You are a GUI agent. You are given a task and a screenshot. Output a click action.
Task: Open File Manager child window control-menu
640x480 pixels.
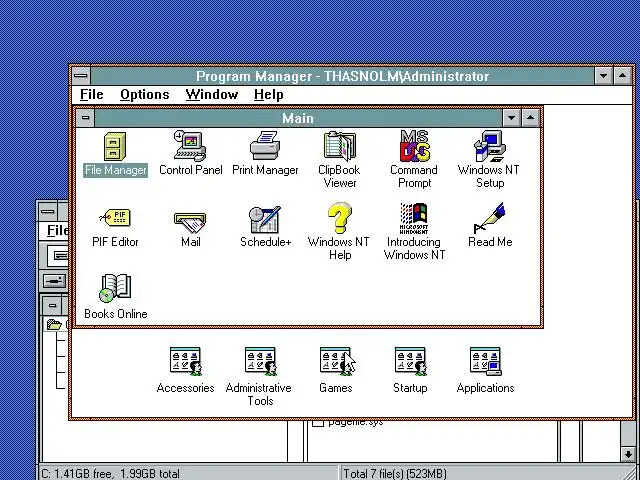point(52,306)
